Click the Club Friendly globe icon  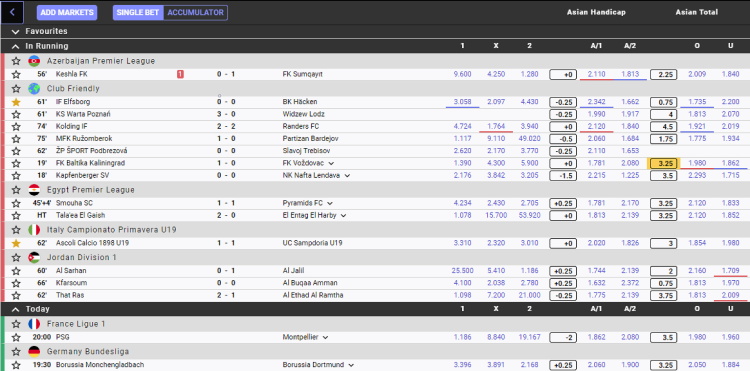[x=34, y=88]
